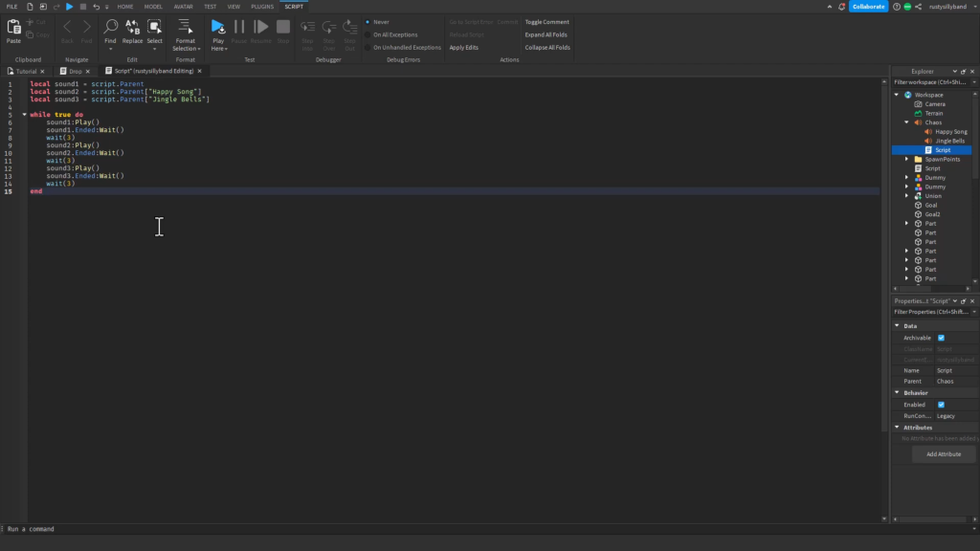
Task: Select Jingle Bells in Explorer
Action: pos(949,142)
